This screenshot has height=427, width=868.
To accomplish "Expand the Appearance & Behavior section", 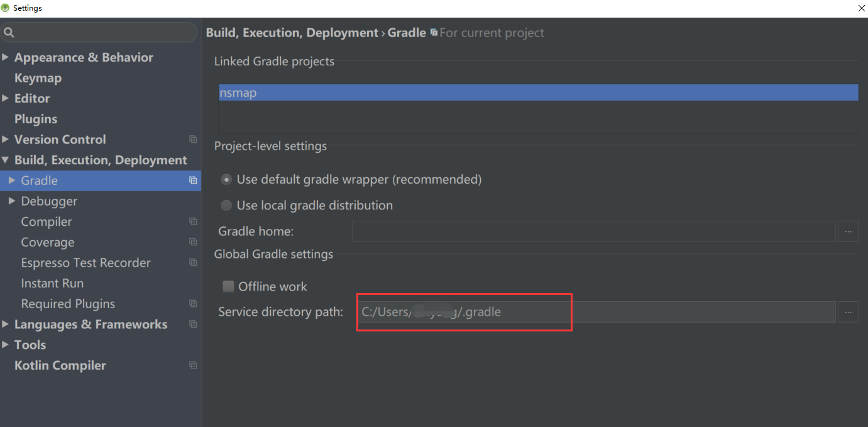I will tap(6, 57).
